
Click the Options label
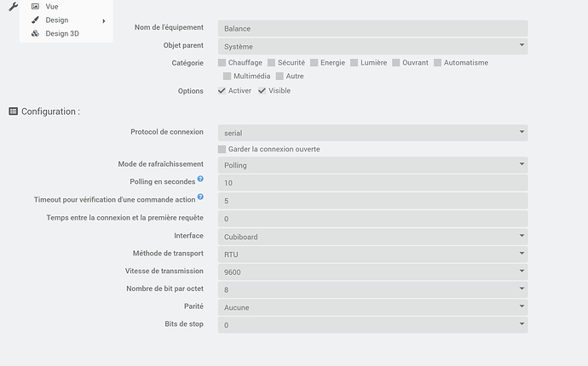click(191, 91)
